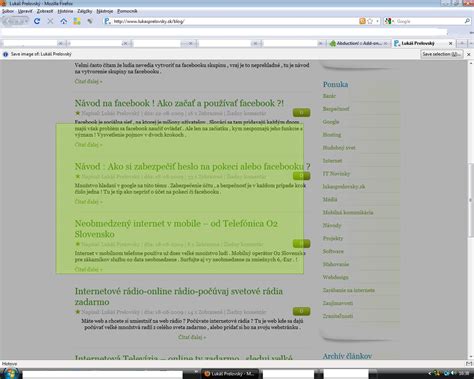
Task: Open the Záložky menu
Action: tap(85, 11)
